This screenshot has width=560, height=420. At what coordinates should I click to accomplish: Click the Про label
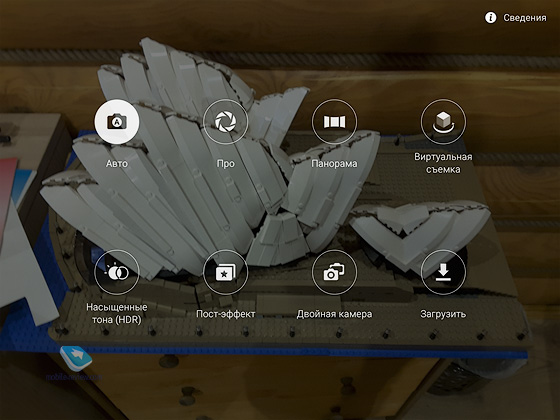point(226,164)
